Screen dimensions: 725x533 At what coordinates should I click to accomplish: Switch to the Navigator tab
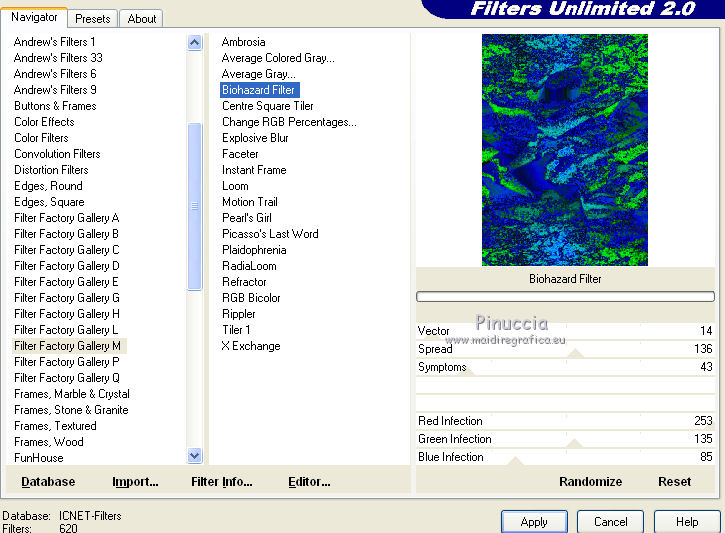(34, 18)
